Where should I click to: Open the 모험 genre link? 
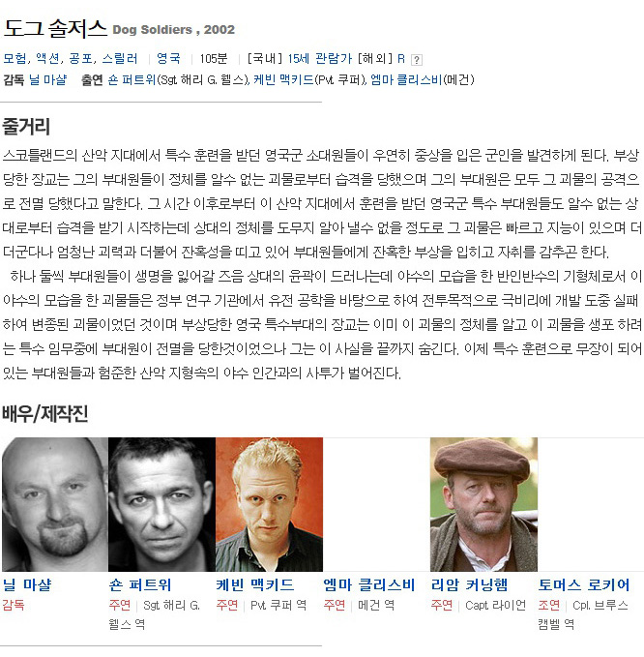click(15, 58)
